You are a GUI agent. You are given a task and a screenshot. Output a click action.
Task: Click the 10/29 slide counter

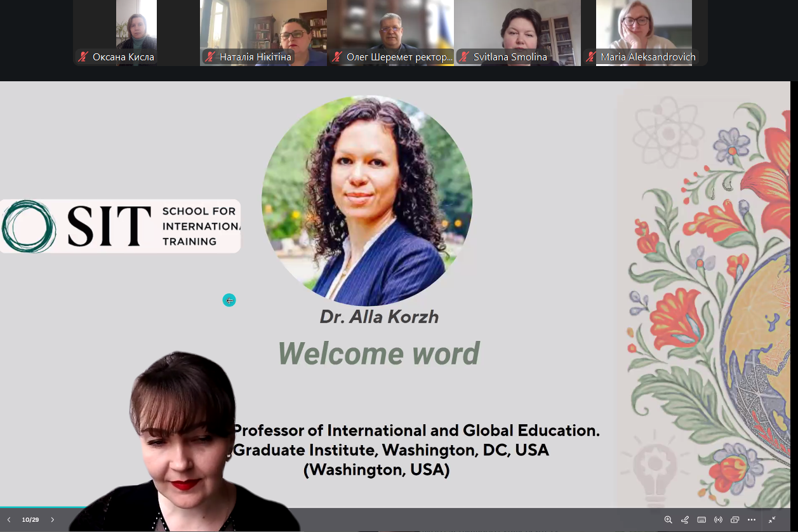click(x=30, y=519)
